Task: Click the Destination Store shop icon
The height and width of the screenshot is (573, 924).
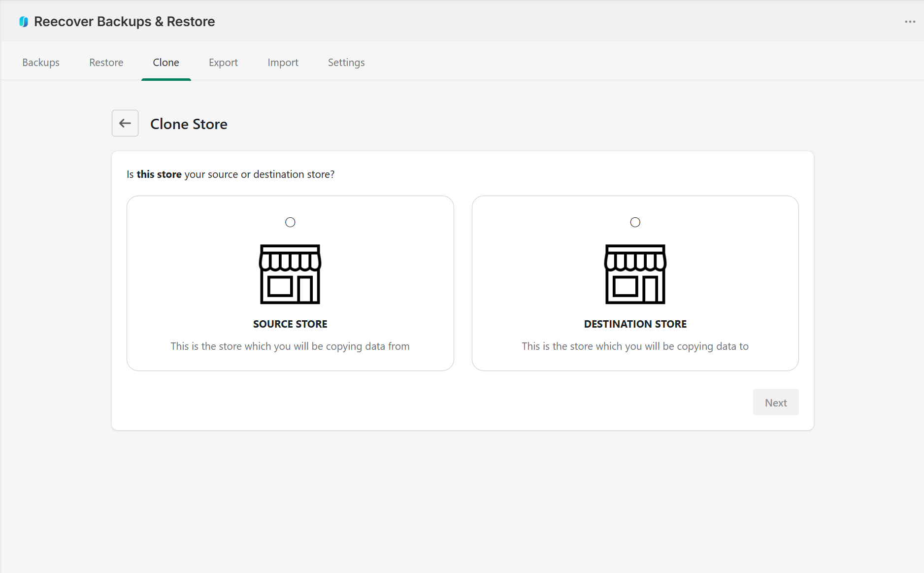Action: point(635,274)
